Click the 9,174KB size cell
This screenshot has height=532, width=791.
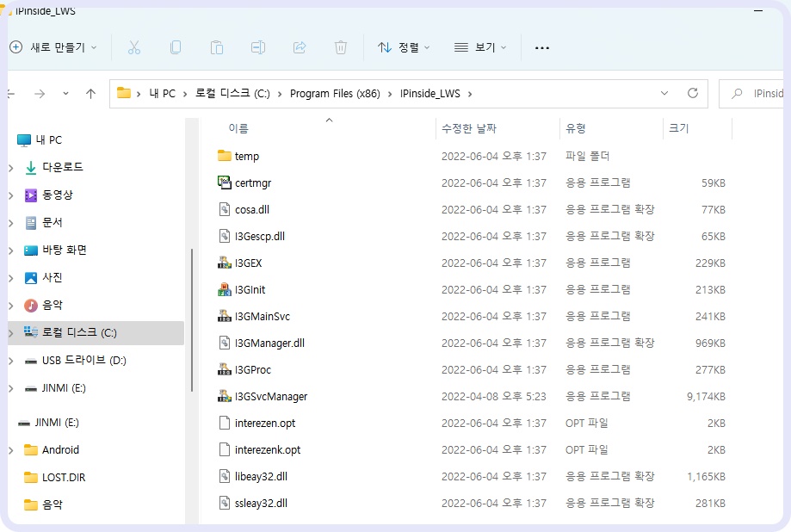(x=706, y=397)
